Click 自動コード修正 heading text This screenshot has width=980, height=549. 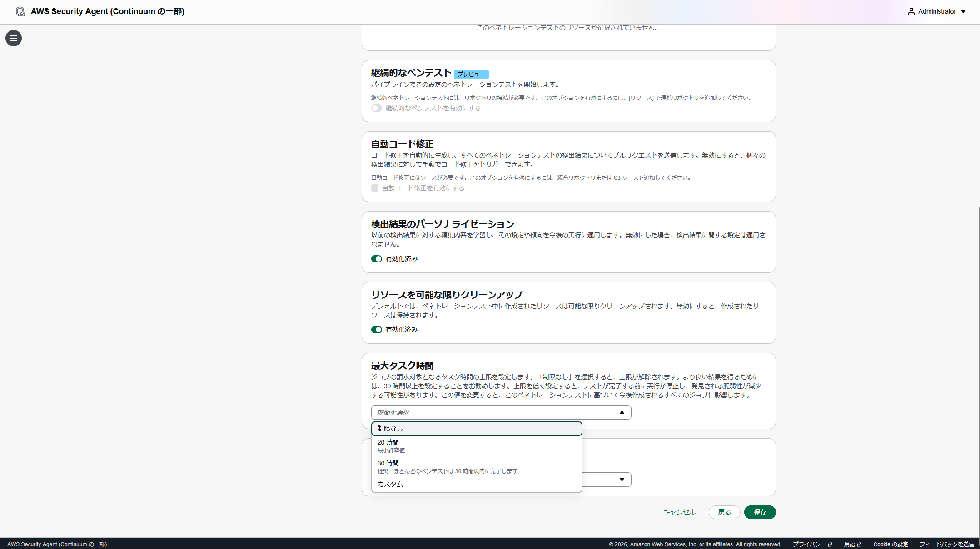point(402,144)
